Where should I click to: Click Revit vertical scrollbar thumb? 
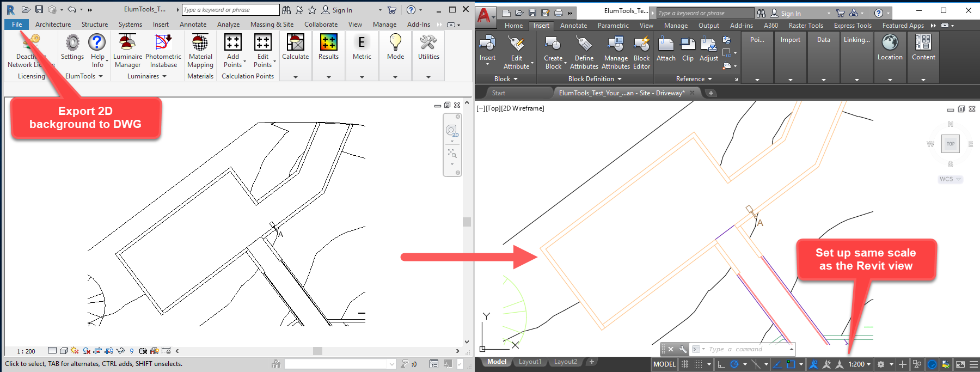[467, 222]
